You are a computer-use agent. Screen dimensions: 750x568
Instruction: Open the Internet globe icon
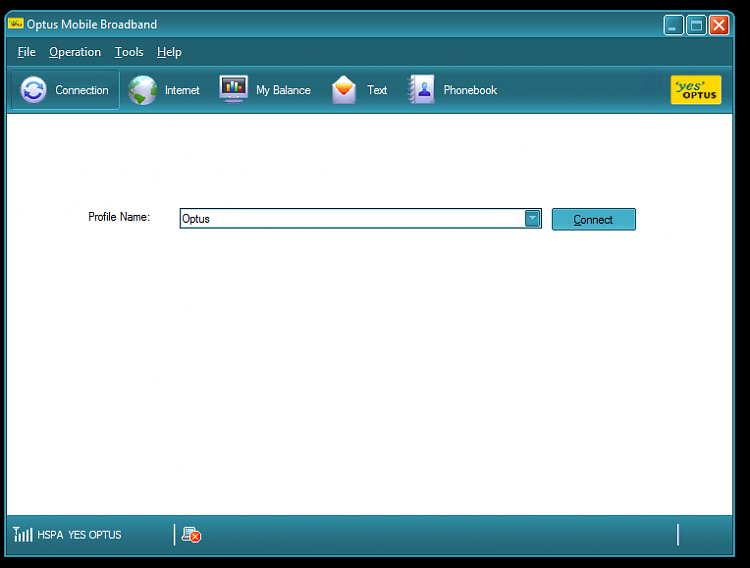click(x=143, y=90)
